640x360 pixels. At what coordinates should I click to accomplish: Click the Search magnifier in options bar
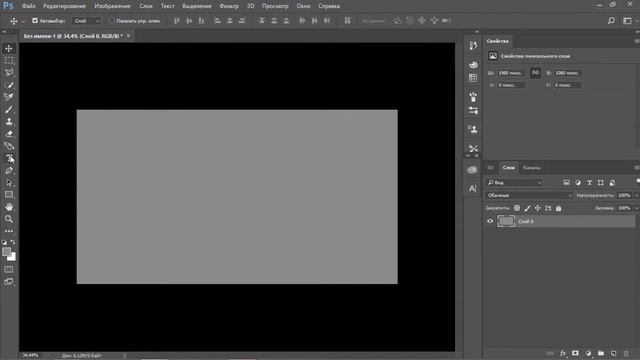611,20
